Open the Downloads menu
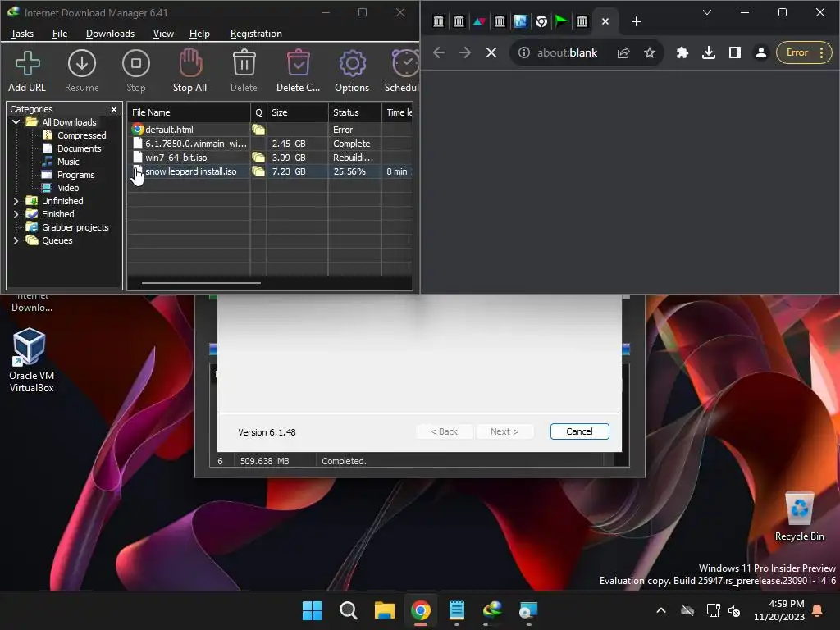840x630 pixels. click(111, 33)
